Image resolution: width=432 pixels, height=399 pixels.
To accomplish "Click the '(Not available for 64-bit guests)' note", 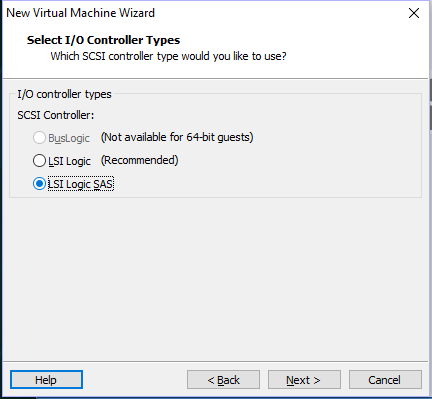I will pos(177,137).
